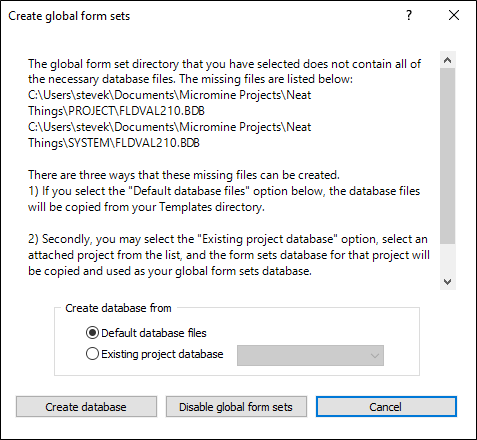Select the Existing project database radio button

pyautogui.click(x=92, y=354)
